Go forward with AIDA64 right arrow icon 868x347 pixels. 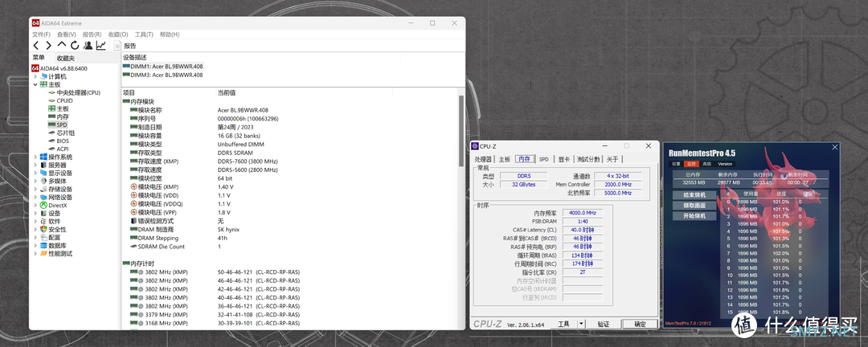[49, 45]
